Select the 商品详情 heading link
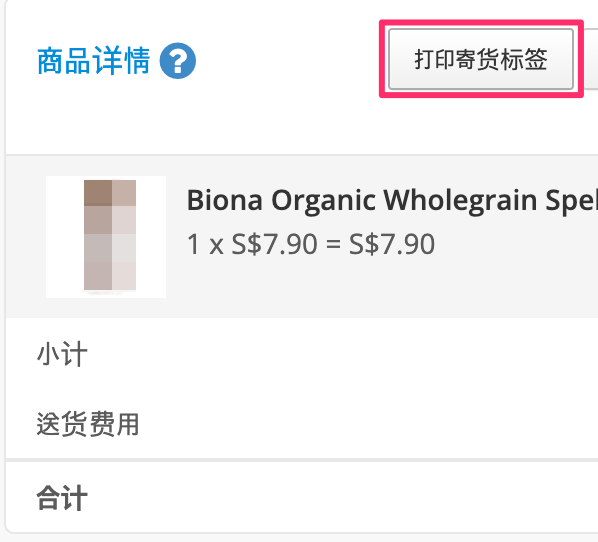The height and width of the screenshot is (542, 598). pos(93,61)
